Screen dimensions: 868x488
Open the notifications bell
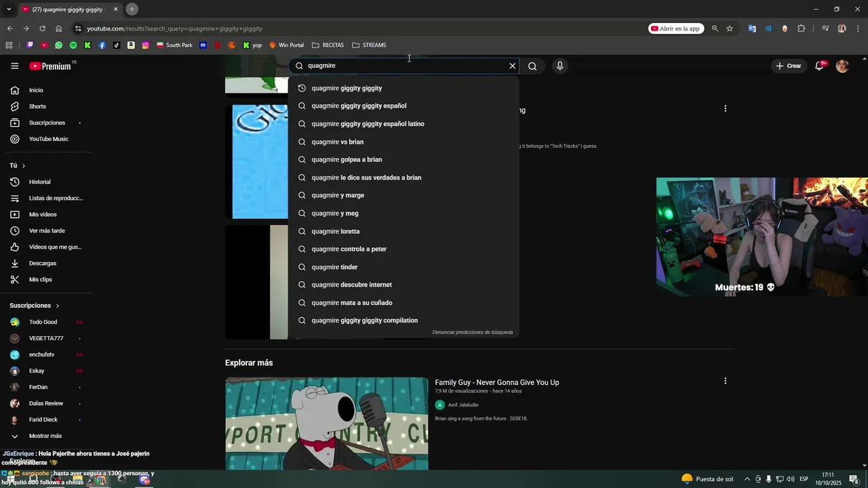coord(820,66)
